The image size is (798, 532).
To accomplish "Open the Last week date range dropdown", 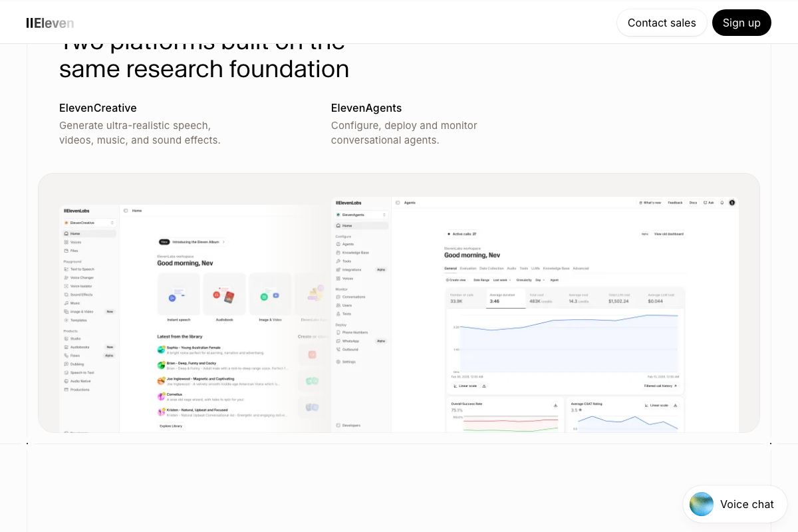I will [x=502, y=280].
